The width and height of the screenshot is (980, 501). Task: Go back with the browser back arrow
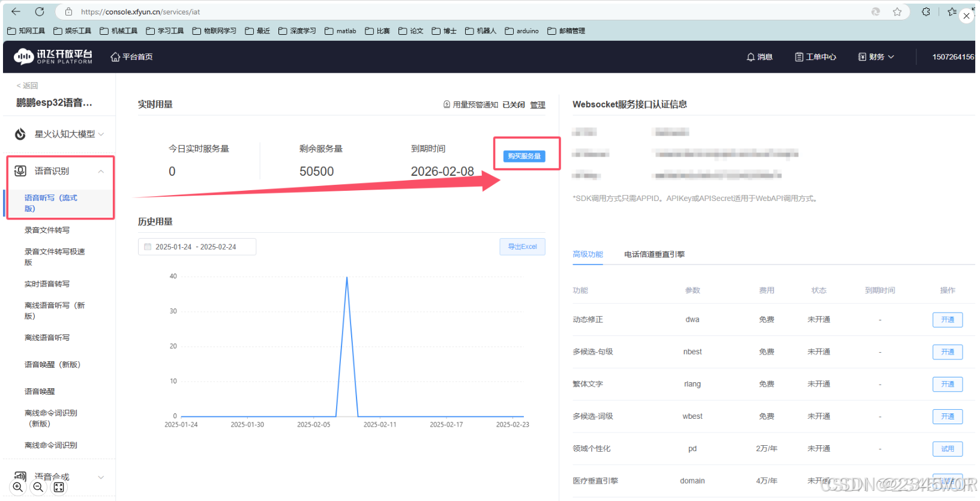coord(16,11)
